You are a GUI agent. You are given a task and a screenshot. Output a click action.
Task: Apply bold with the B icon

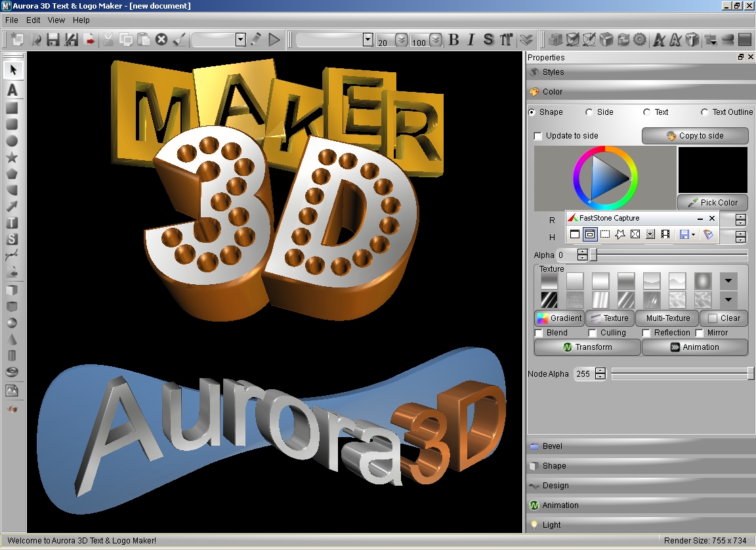[x=453, y=39]
